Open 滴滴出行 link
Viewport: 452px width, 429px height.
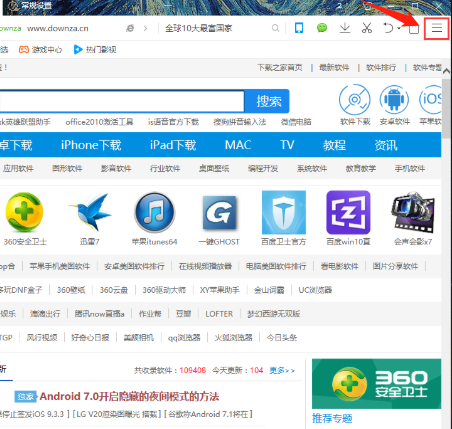point(45,314)
